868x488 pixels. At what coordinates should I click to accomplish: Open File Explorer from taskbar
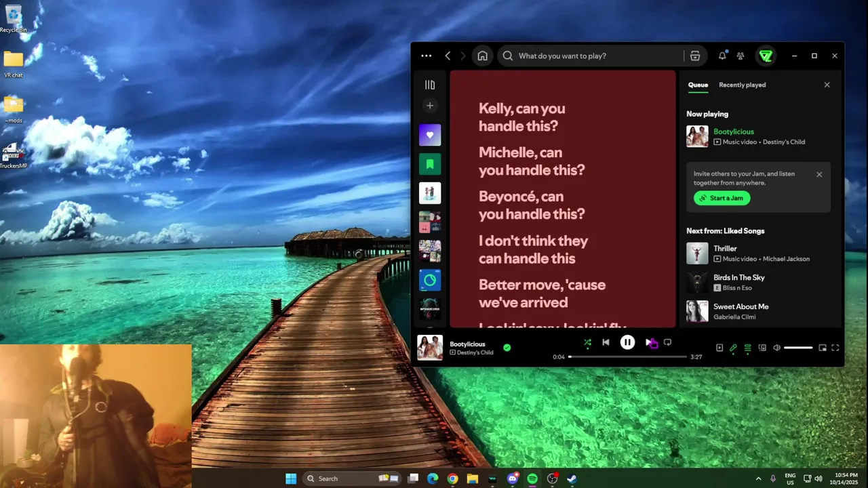click(x=473, y=479)
